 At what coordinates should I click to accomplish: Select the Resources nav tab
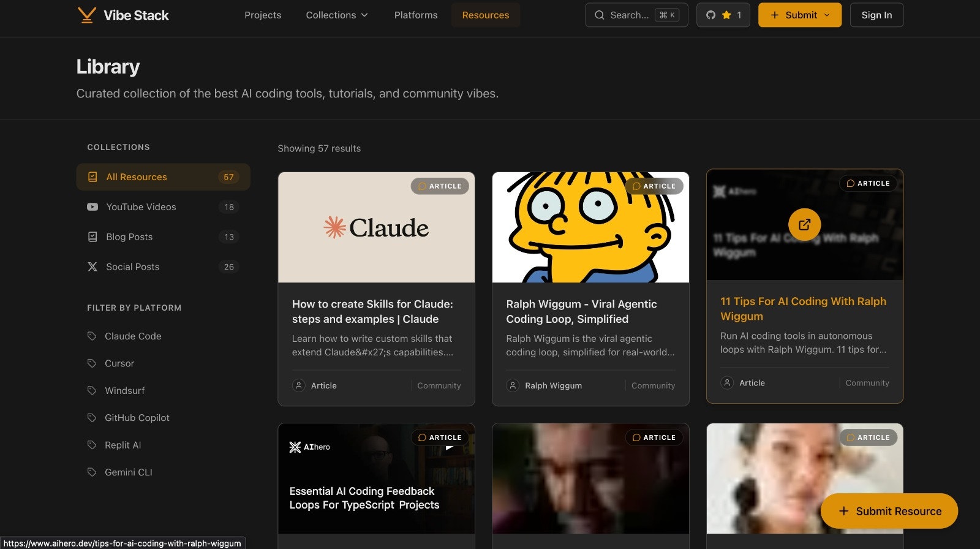(486, 15)
